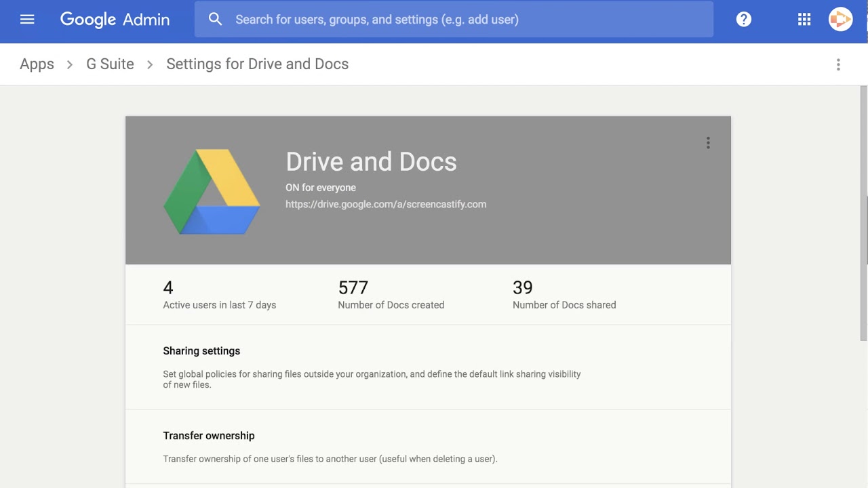Click the Transfer ownership description text
868x488 pixels.
coord(330,459)
